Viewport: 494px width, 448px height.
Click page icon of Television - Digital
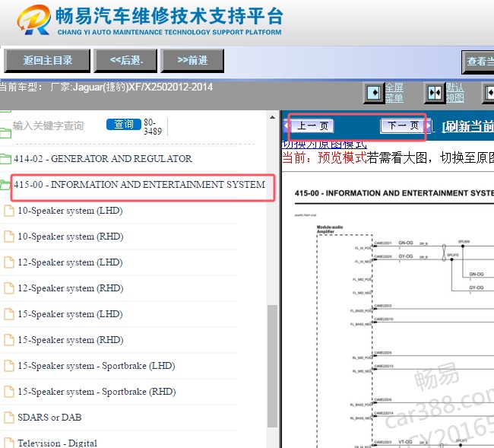[9, 443]
